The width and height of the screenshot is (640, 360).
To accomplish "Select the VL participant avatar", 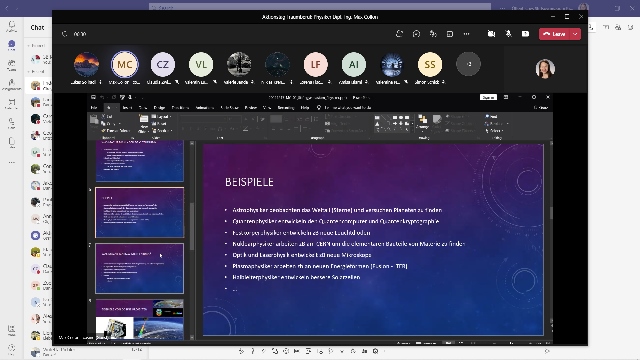I will click(x=201, y=64).
